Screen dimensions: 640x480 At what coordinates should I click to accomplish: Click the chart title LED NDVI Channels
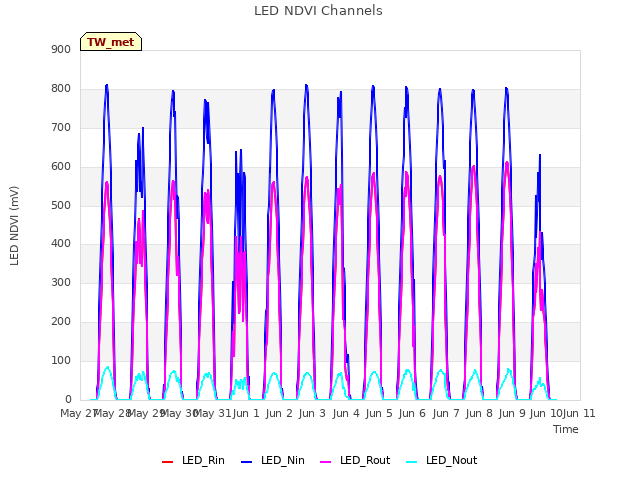(x=318, y=11)
